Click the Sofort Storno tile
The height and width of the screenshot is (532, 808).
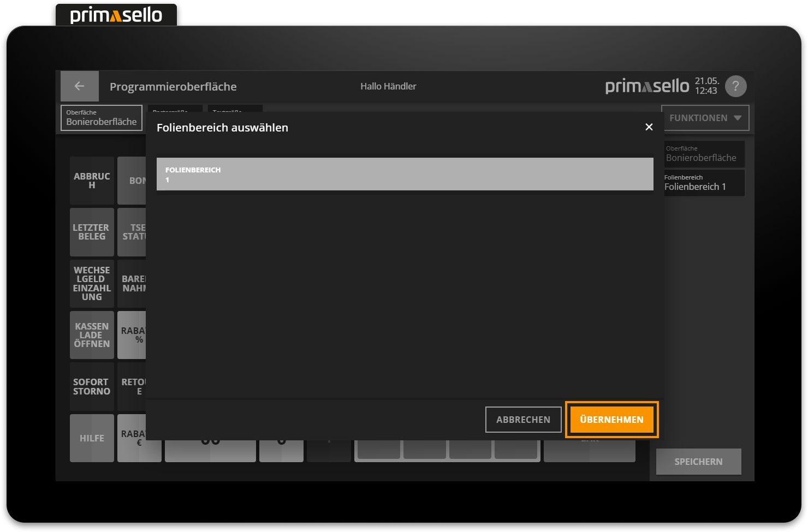point(92,386)
